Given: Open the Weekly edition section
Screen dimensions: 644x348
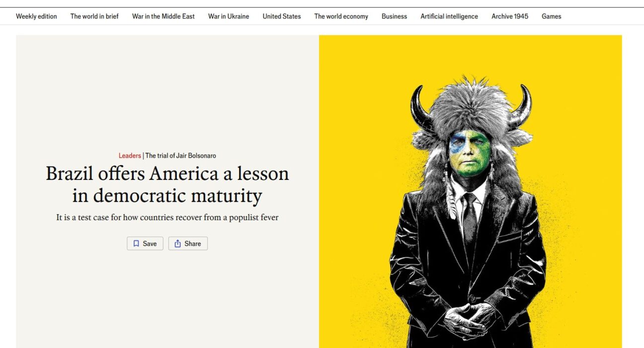Looking at the screenshot, I should 36,16.
